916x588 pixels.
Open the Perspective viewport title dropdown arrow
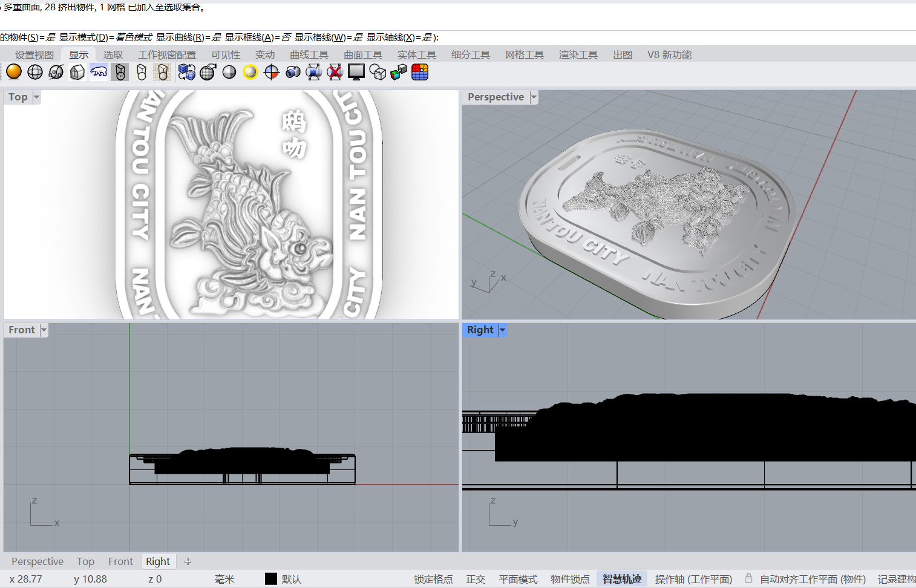click(x=534, y=97)
